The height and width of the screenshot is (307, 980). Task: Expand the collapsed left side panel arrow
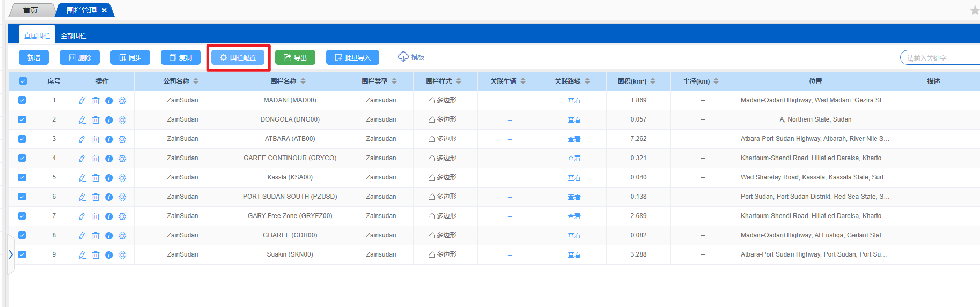[x=11, y=254]
